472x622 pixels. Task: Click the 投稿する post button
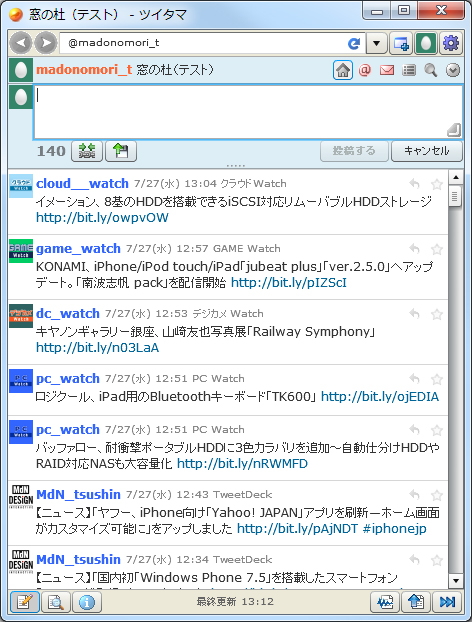(354, 151)
